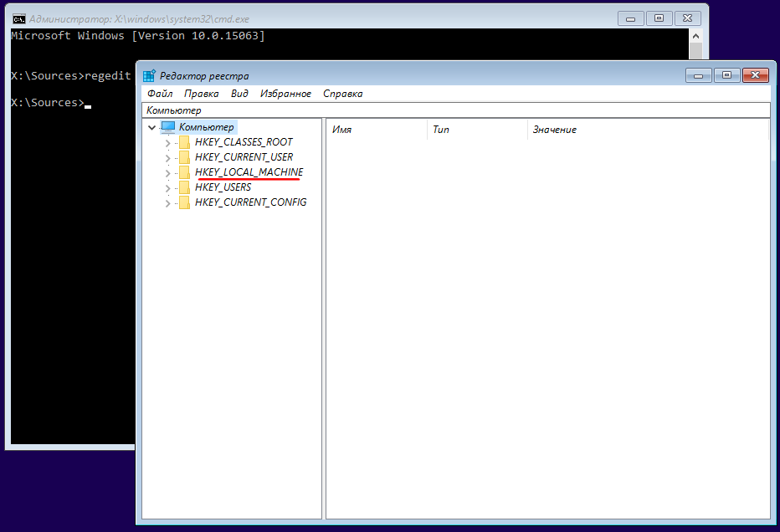
Task: Open the Файл menu
Action: point(160,94)
